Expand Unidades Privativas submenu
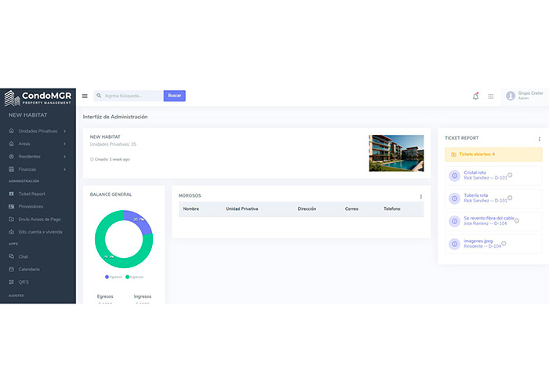This screenshot has height=392, width=549. pyautogui.click(x=38, y=131)
